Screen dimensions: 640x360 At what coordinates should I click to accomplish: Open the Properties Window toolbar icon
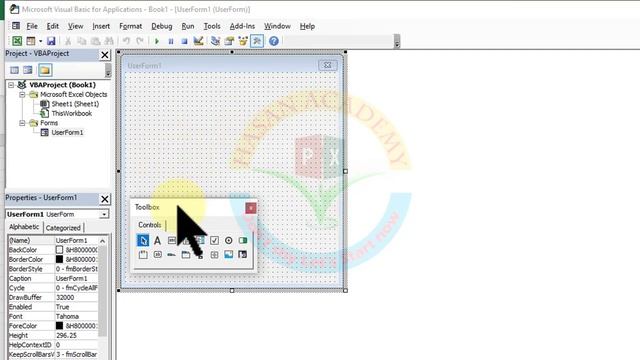click(x=229, y=41)
